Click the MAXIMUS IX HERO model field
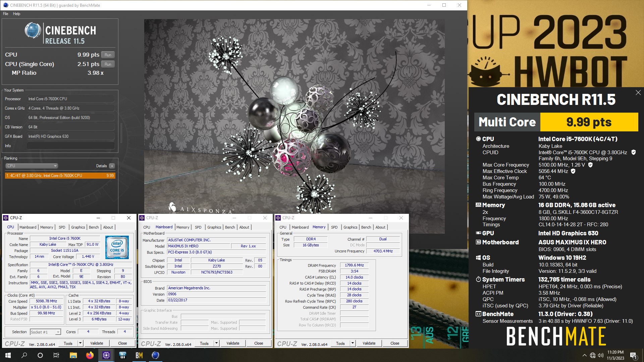This screenshot has height=362, width=644. 199,246
